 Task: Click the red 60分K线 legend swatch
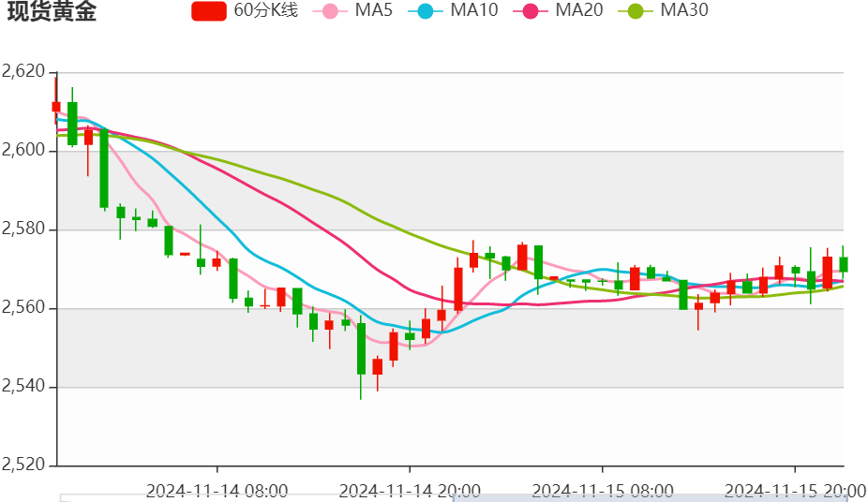point(209,11)
